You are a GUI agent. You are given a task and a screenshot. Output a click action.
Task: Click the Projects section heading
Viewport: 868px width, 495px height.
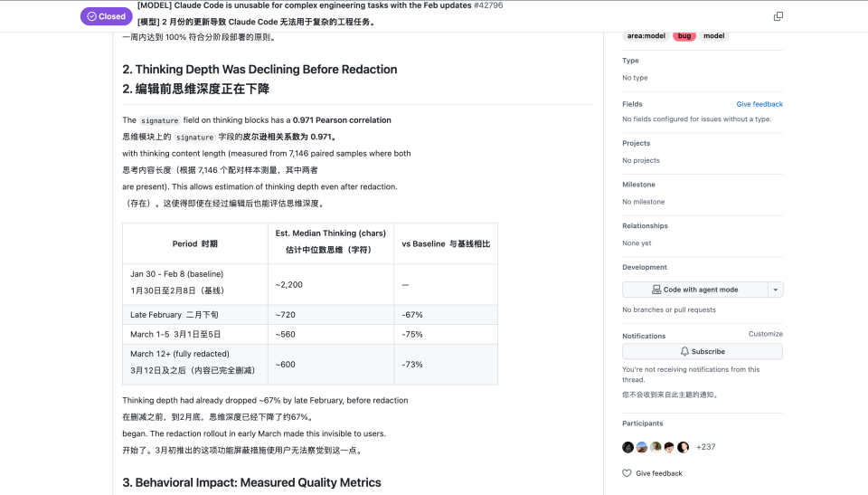coord(636,143)
